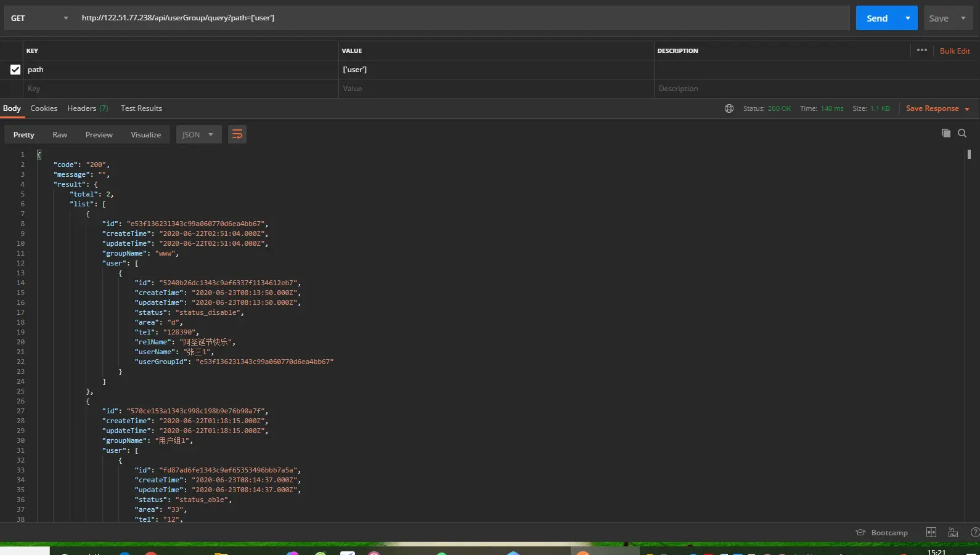
Task: Open search in the response body
Action: [962, 133]
